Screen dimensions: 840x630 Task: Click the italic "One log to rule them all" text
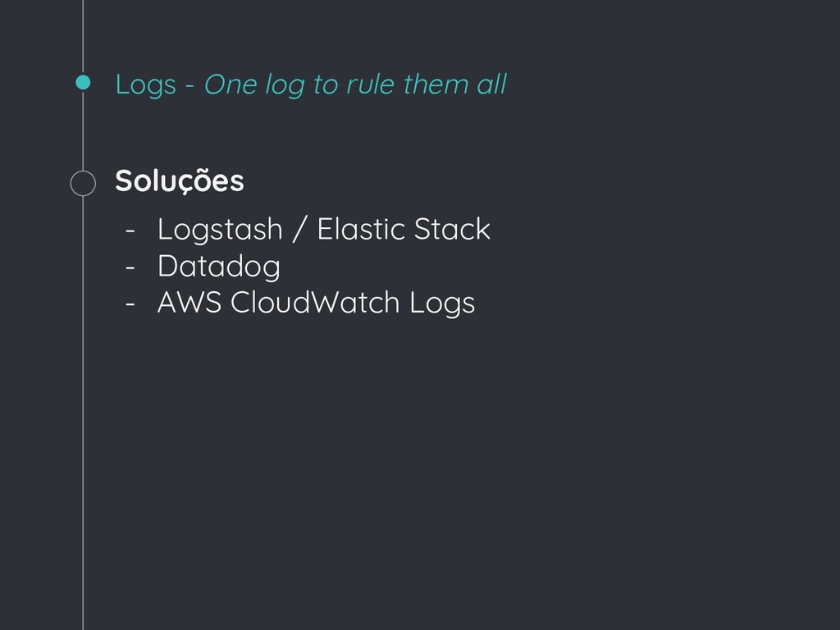coord(355,84)
